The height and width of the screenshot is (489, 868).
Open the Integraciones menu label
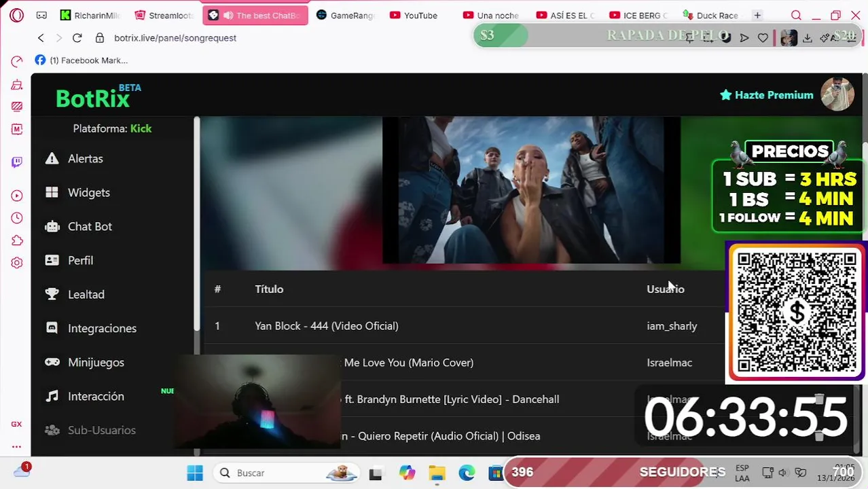(102, 328)
